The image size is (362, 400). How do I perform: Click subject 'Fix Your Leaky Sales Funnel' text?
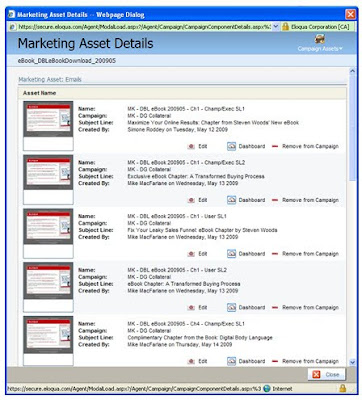click(x=202, y=230)
